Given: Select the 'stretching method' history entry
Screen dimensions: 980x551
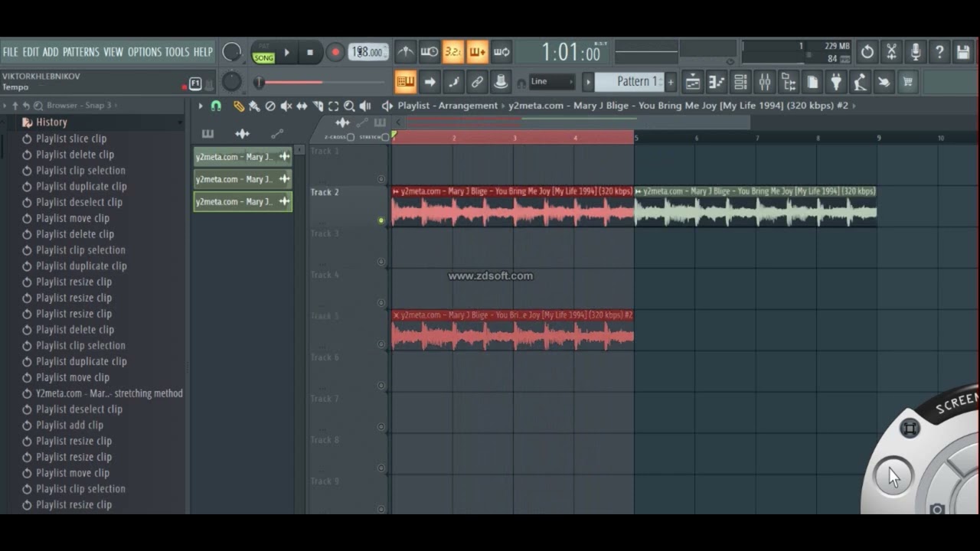Looking at the screenshot, I should point(109,393).
